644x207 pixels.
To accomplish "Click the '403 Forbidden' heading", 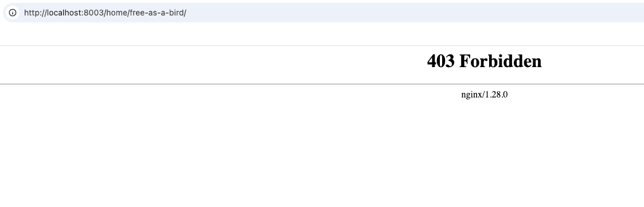I will coord(484,61).
